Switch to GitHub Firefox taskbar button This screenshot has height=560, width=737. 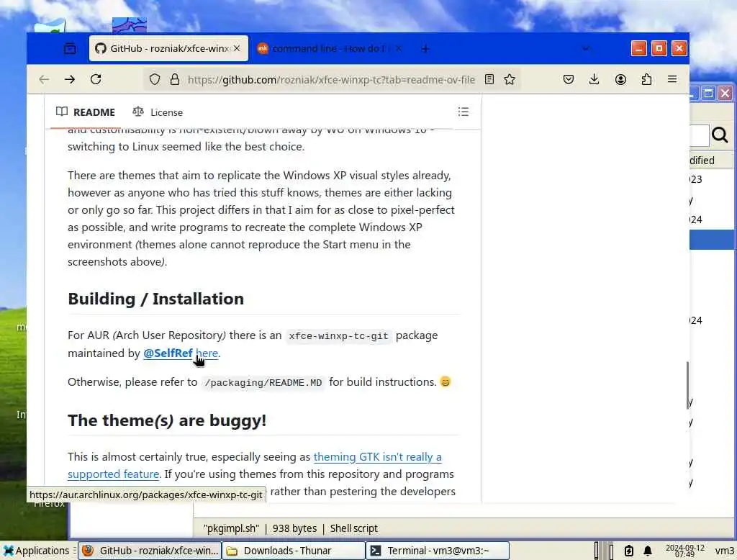point(150,551)
